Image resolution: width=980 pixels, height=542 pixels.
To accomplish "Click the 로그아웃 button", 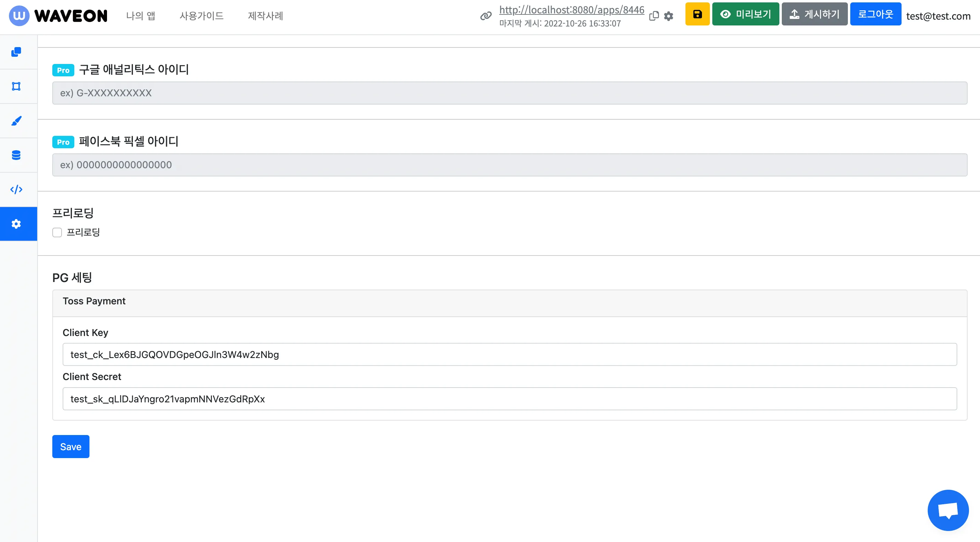I will click(x=875, y=14).
